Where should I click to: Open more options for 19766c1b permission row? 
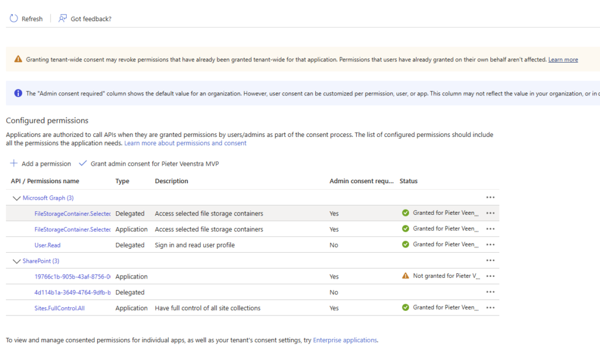coord(490,276)
